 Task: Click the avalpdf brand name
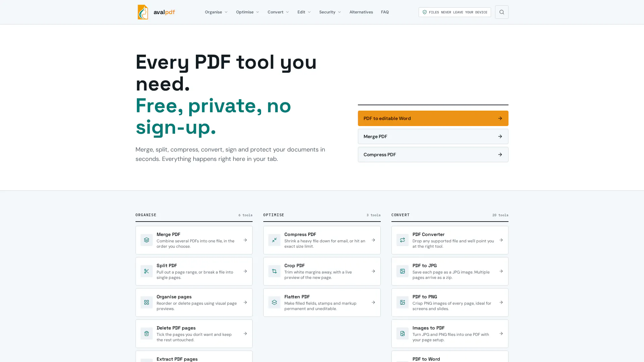tap(164, 12)
